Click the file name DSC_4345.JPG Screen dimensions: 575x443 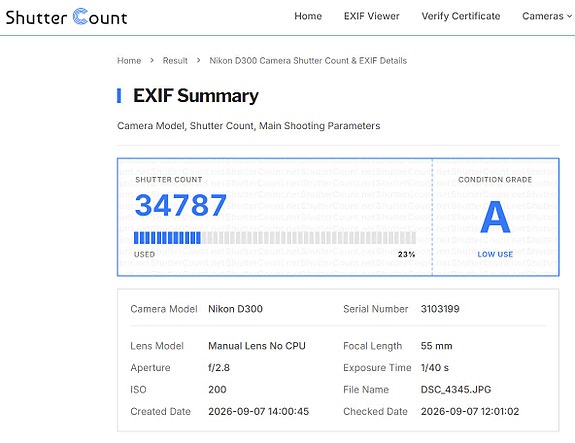pyautogui.click(x=456, y=389)
